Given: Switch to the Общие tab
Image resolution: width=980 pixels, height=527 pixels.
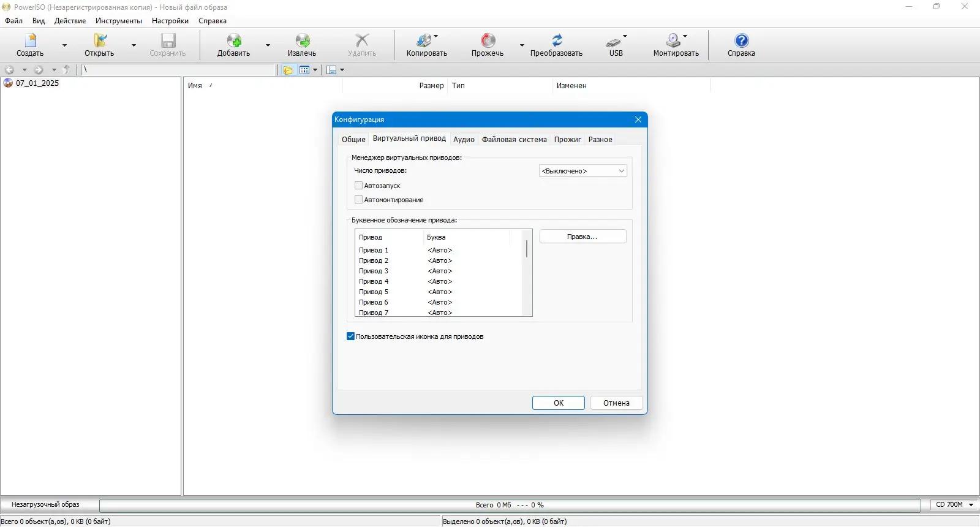Looking at the screenshot, I should pos(353,140).
